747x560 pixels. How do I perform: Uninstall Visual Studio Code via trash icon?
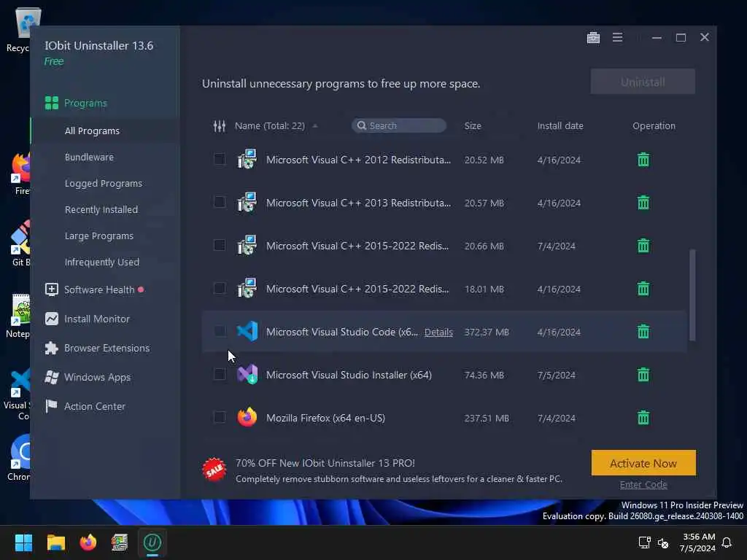[x=643, y=332]
